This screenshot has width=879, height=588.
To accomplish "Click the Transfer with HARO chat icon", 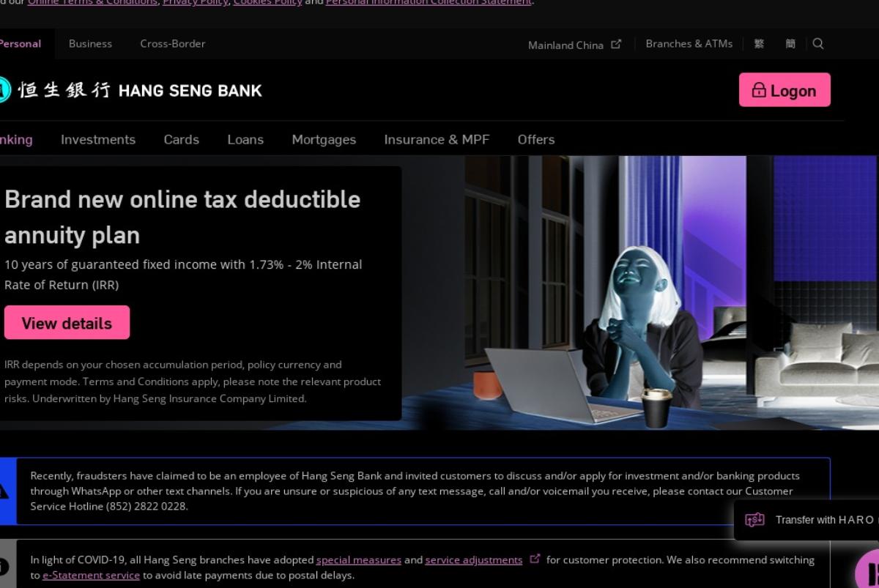I will pos(754,520).
